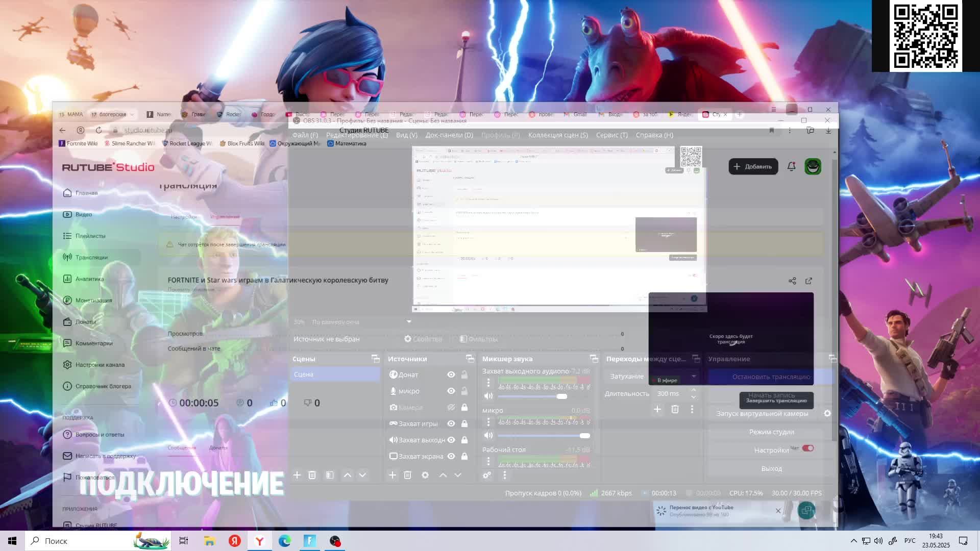Open audio mixer menu three dots

[x=505, y=475]
